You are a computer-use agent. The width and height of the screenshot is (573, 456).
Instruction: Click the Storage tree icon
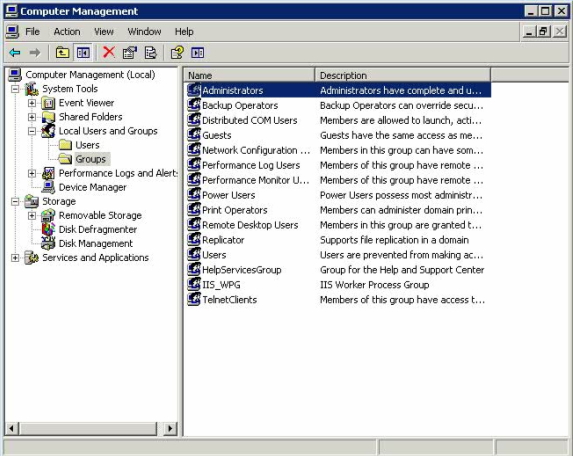tap(32, 201)
